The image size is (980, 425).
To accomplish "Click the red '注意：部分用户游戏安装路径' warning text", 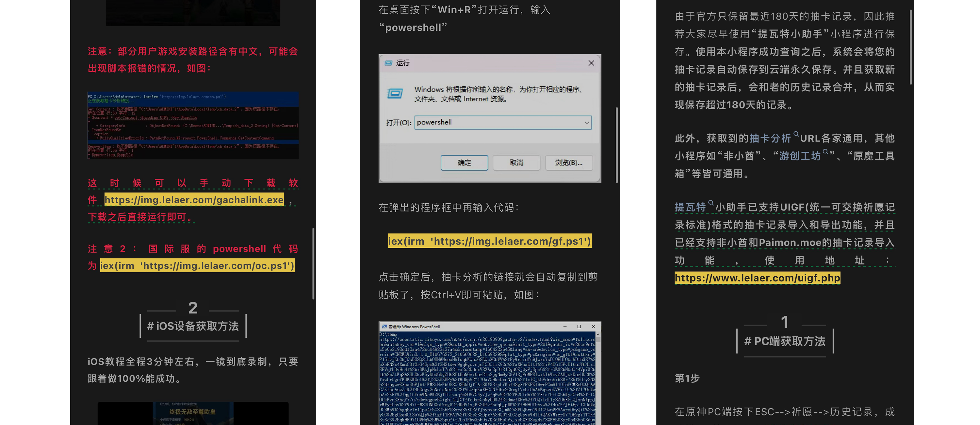I will point(193,60).
